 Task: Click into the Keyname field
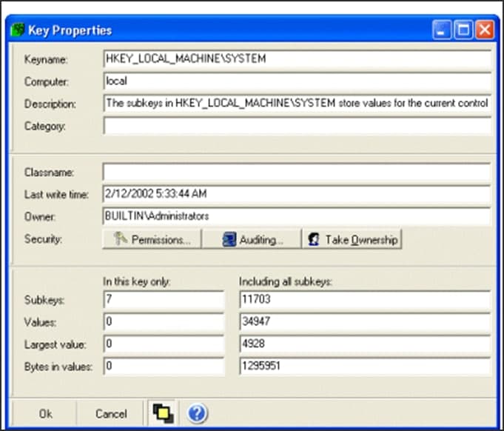point(297,59)
